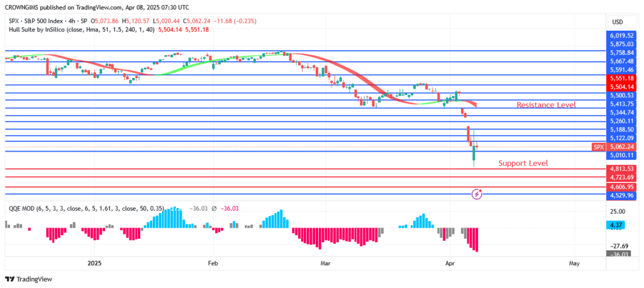The image size is (644, 288).
Task: Click the purple lightning event icon
Action: point(477,194)
